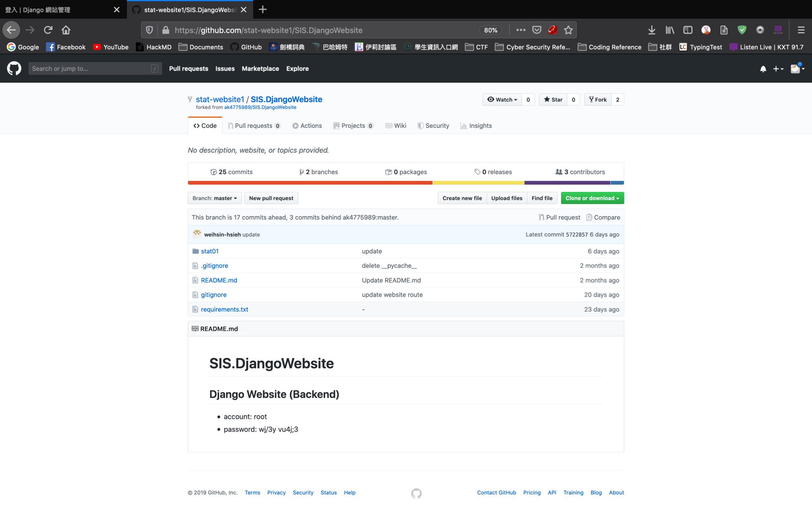Fork the repository
This screenshot has width=812, height=508.
point(598,99)
